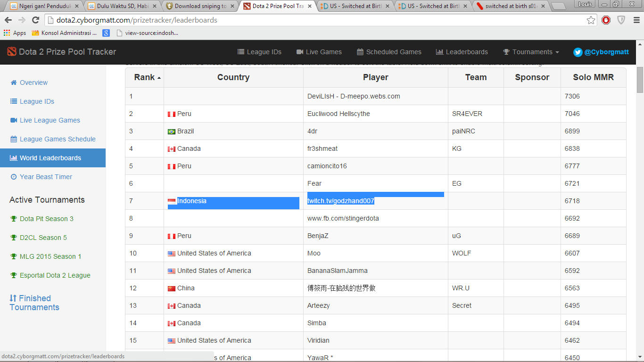The height and width of the screenshot is (362, 644).
Task: Open Konsol Administrasi bookmark
Action: pos(64,33)
